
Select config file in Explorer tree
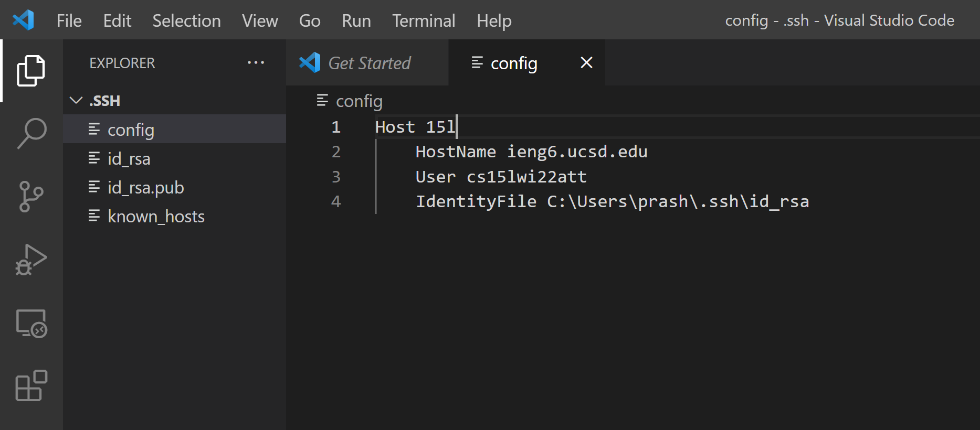tap(174, 130)
